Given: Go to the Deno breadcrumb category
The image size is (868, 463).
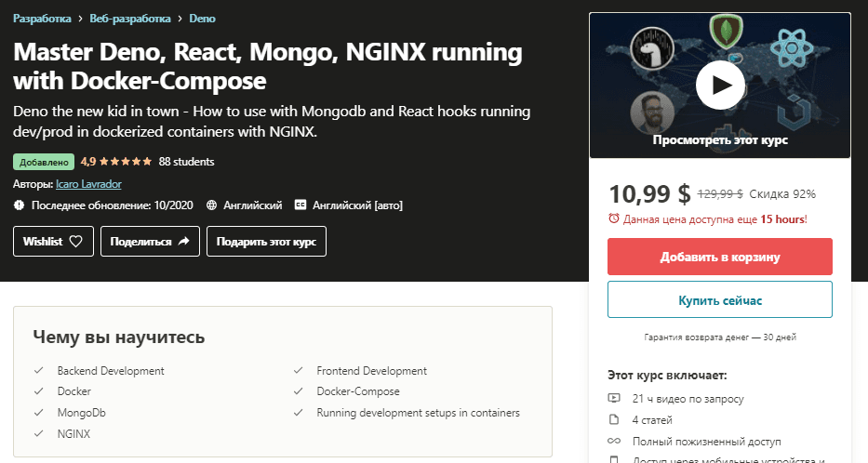Looking at the screenshot, I should point(202,19).
